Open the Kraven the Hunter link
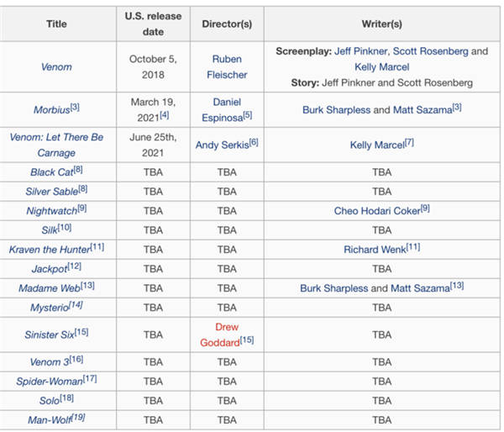Viewport: 504px width, 432px height. tap(50, 250)
